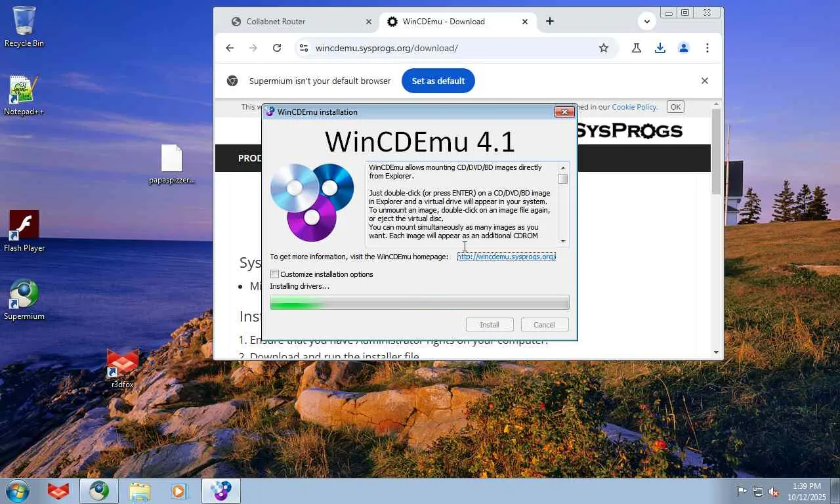Image resolution: width=840 pixels, height=504 pixels.
Task: Open Windows Explorer from the taskbar
Action: [x=140, y=491]
